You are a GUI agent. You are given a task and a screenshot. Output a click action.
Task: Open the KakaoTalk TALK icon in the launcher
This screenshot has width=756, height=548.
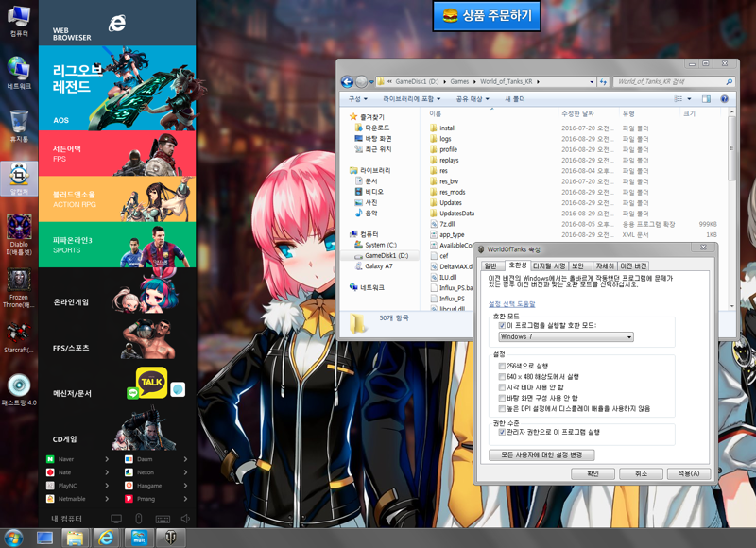click(x=151, y=383)
